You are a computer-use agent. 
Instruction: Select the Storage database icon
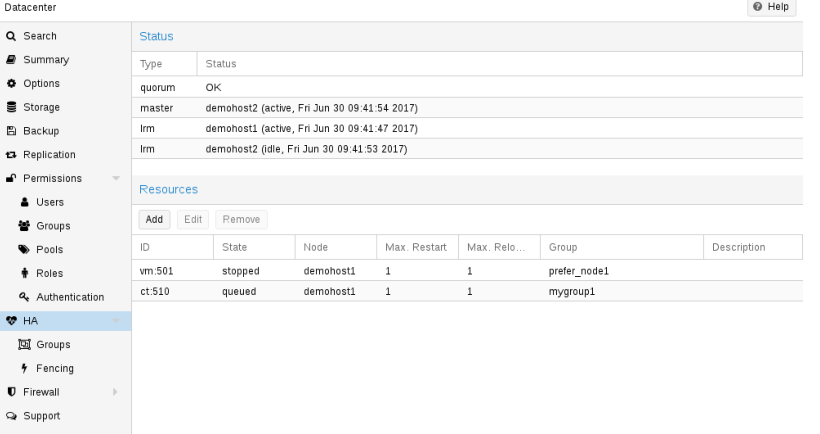(11, 107)
